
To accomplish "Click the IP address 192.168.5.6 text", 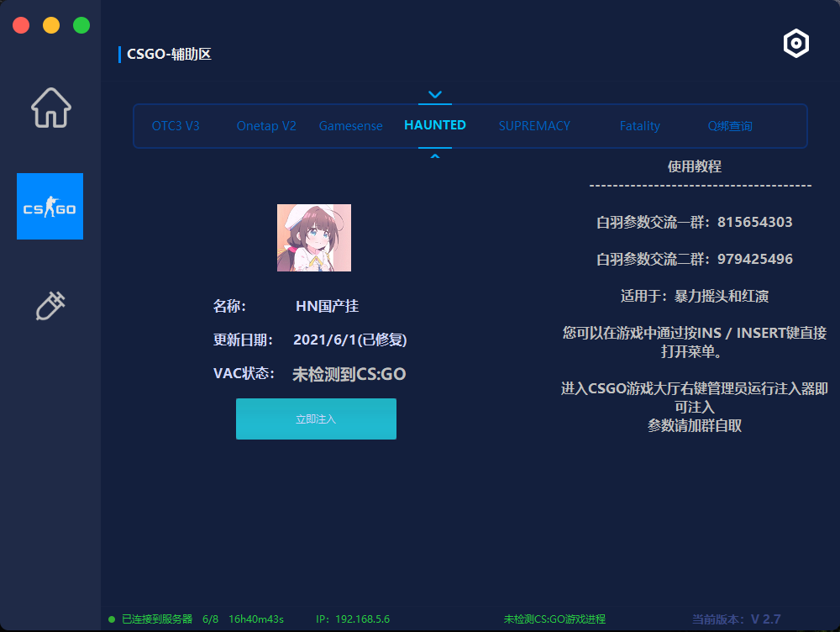I will click(353, 619).
